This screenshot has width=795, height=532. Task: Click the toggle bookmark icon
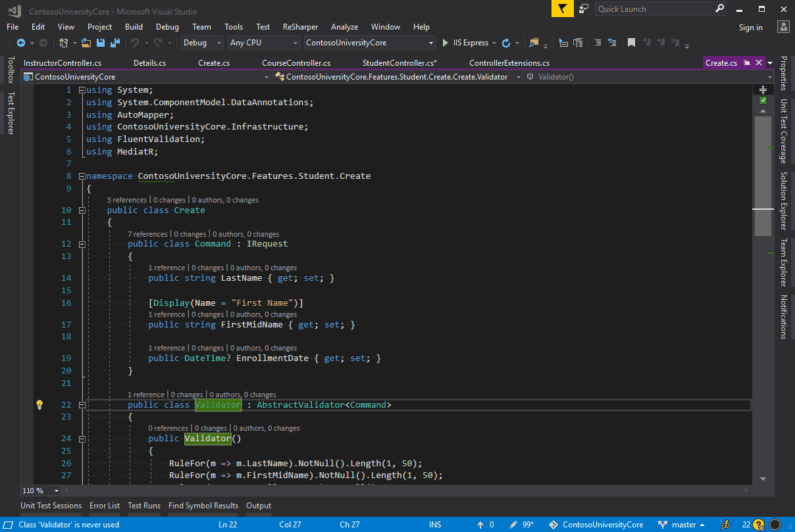[x=631, y=43]
